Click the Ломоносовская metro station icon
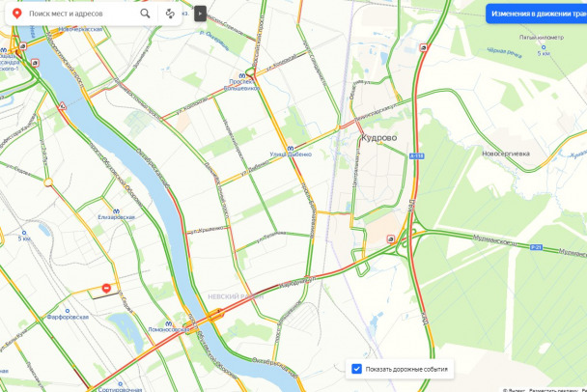This screenshot has height=392, width=587. 168,323
